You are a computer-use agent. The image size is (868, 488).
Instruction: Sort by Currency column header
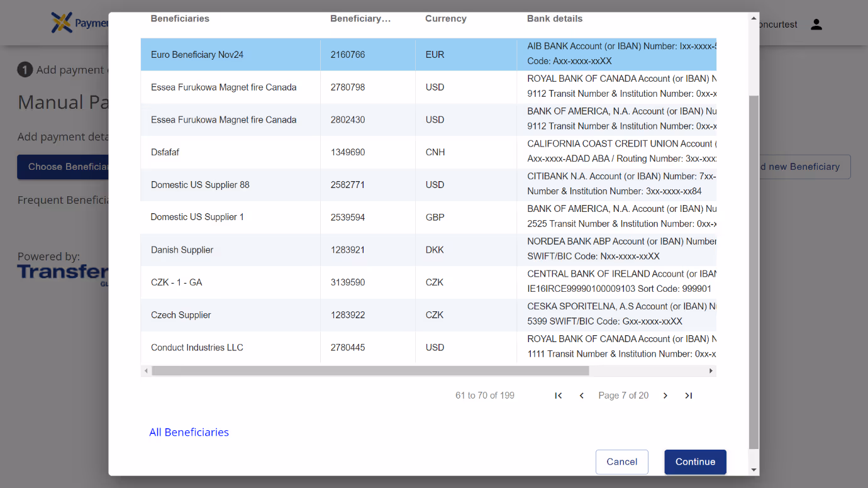click(x=446, y=19)
